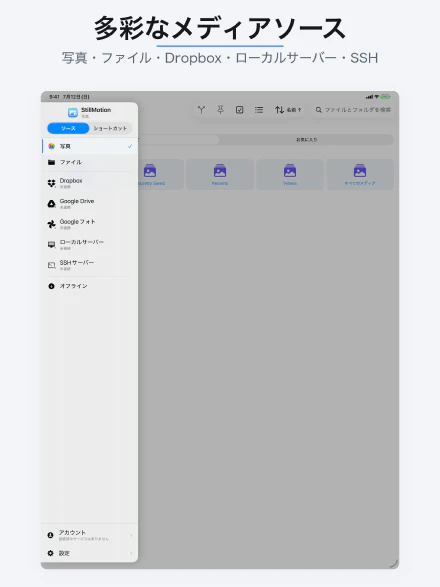
Task: Select Google フォト pinwheel source
Action: pos(89,224)
